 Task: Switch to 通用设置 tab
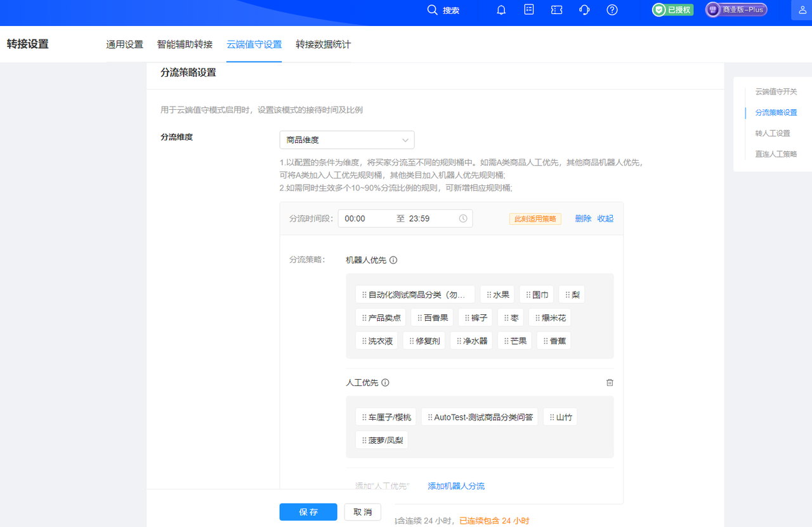click(124, 44)
